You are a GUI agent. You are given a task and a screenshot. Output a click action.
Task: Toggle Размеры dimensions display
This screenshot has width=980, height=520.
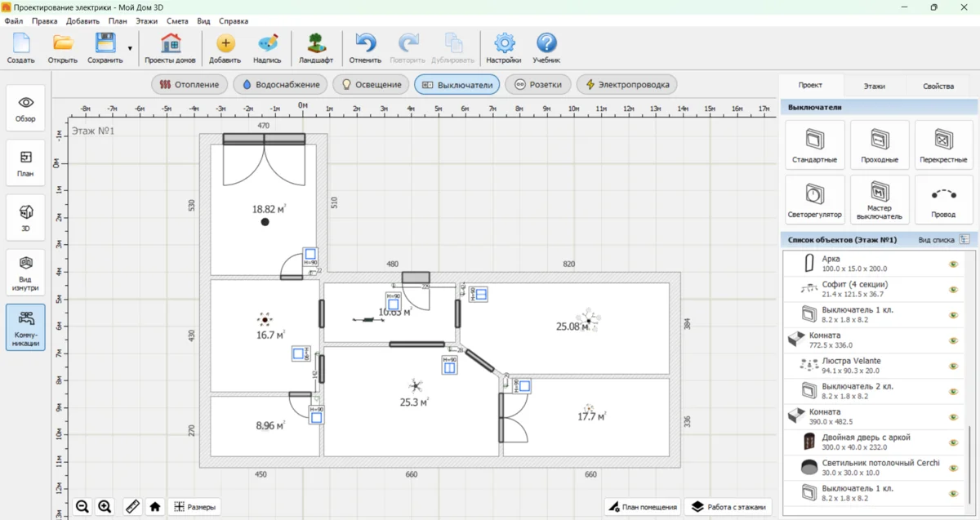tap(195, 507)
